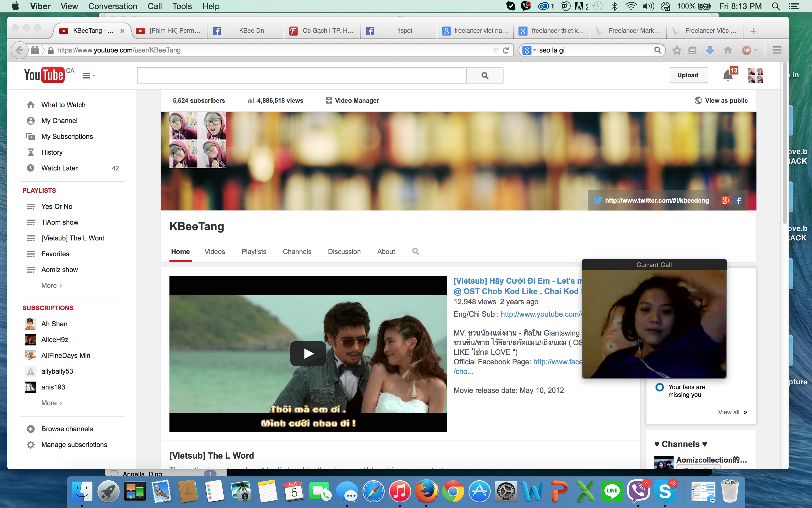Click the YouTube search magnifier button
Viewport: 812px width, 508px height.
(485, 75)
